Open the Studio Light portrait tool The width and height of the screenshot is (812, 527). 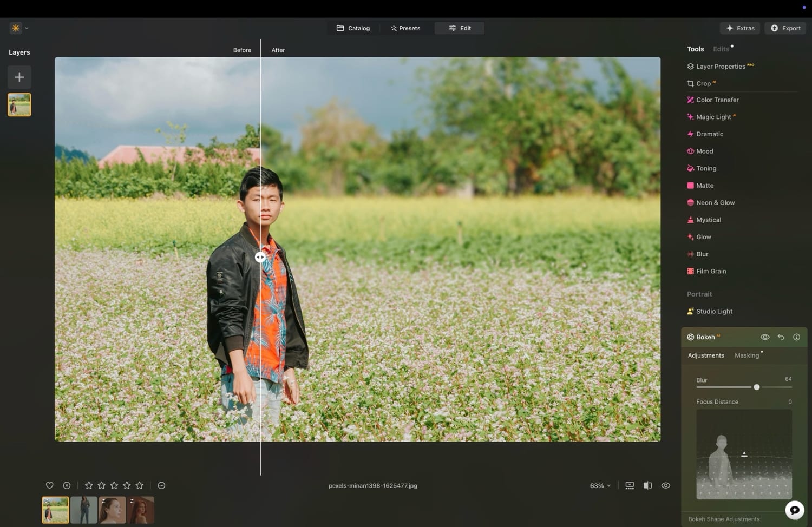[x=715, y=311]
